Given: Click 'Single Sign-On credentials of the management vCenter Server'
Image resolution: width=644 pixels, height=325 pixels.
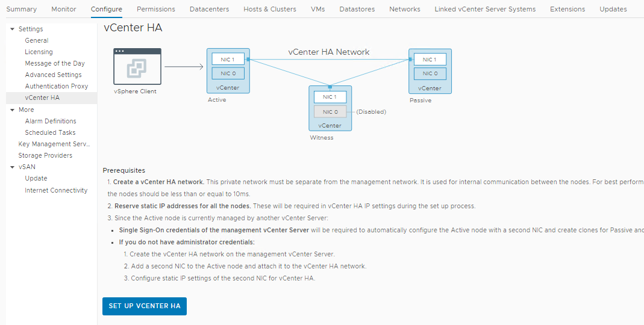Looking at the screenshot, I should tap(214, 230).
